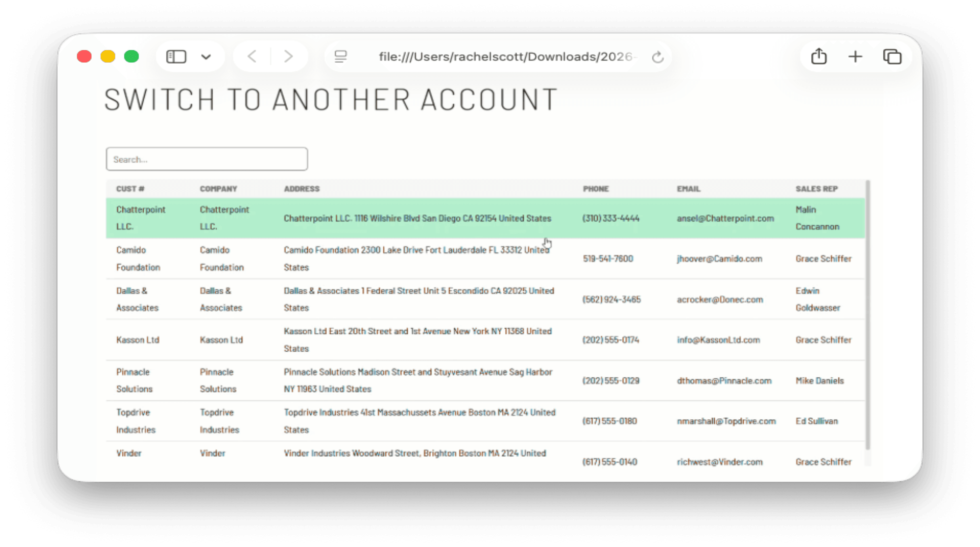Maximize window with the green button

tap(131, 56)
